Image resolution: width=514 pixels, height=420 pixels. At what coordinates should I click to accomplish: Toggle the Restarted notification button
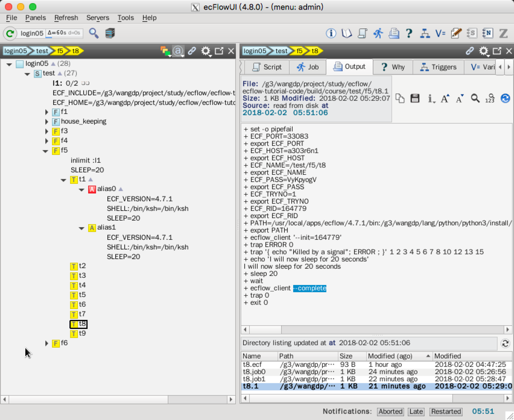(x=446, y=412)
